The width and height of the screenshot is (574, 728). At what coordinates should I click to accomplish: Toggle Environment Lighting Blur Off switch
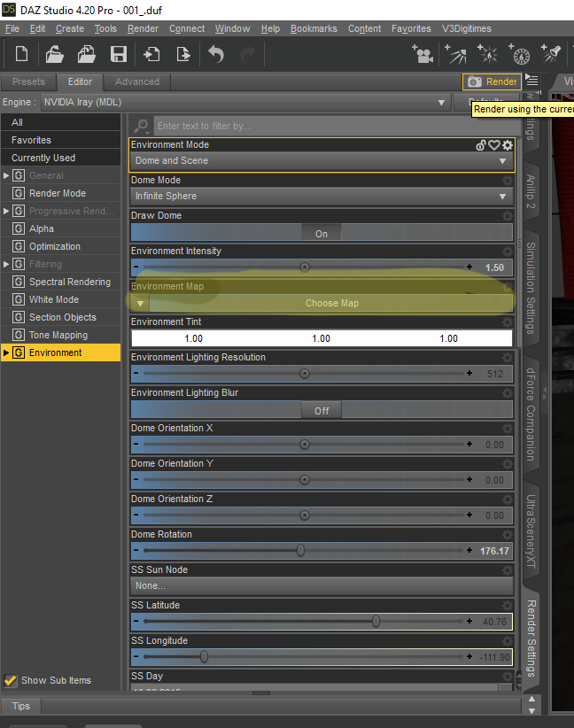pos(322,411)
